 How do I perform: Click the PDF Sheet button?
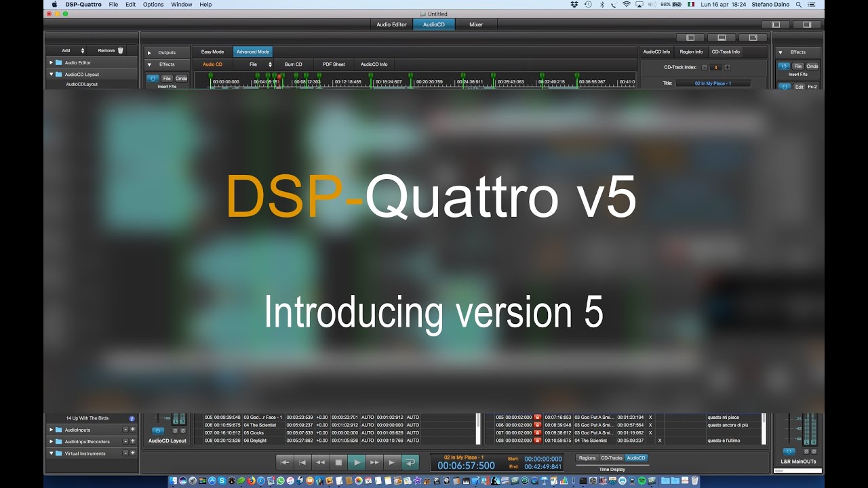(334, 64)
